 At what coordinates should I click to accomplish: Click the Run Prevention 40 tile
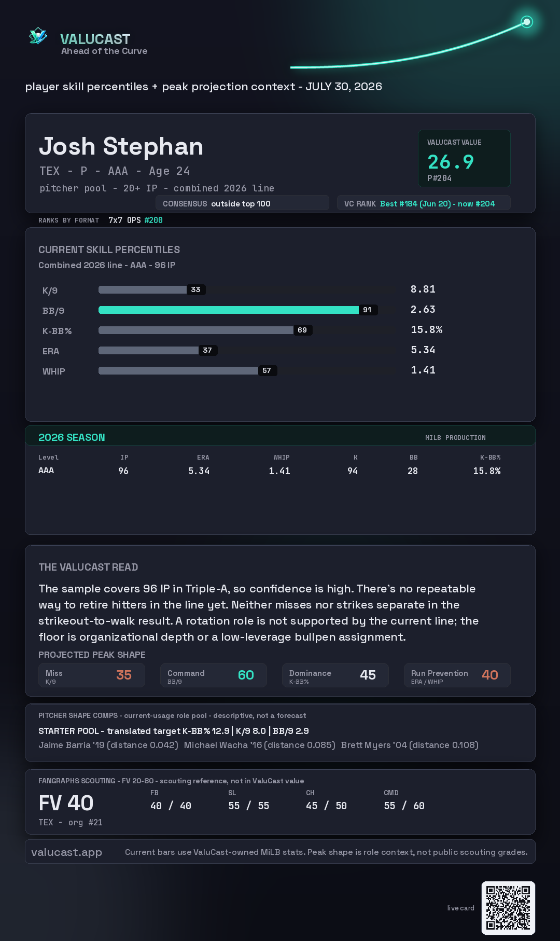[457, 675]
